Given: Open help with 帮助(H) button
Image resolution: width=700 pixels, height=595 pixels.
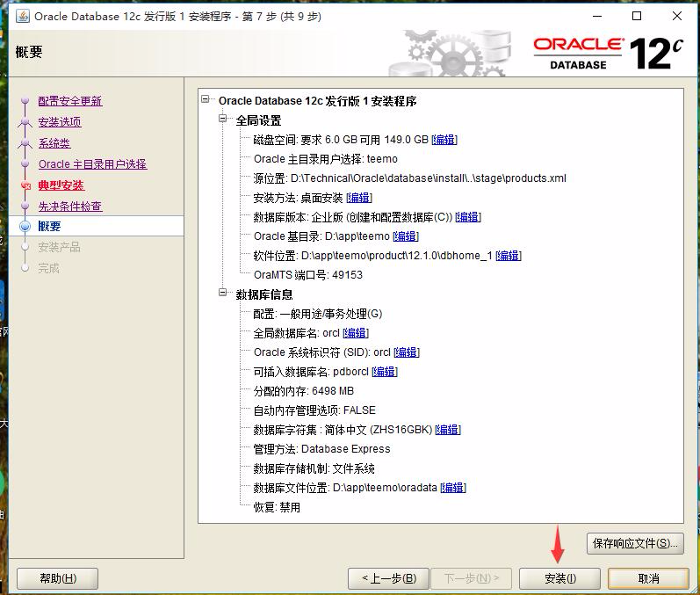Looking at the screenshot, I should (58, 578).
